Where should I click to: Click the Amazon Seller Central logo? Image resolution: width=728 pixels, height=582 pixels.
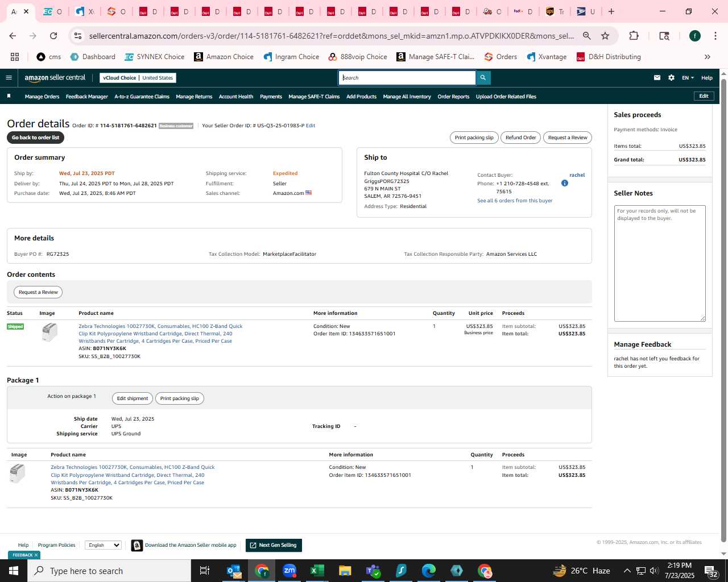point(55,78)
